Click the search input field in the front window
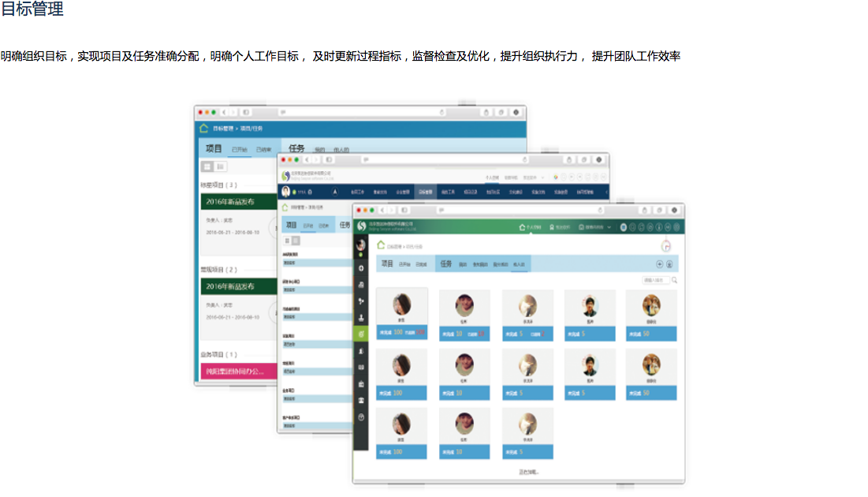 655,280
